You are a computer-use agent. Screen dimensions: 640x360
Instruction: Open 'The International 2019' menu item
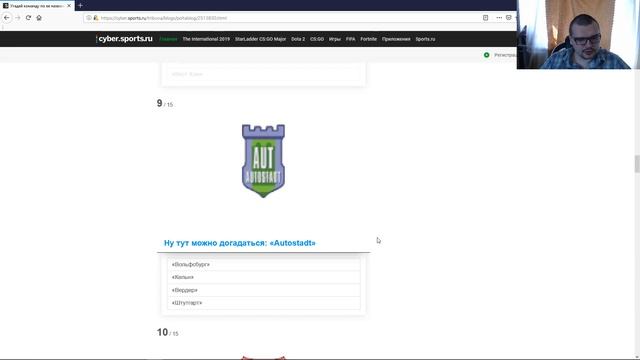(206, 39)
